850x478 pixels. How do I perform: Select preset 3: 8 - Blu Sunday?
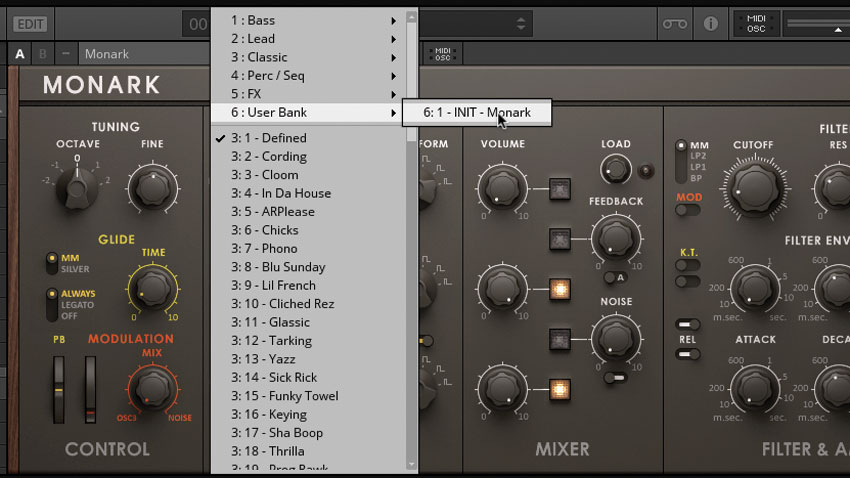point(309,267)
